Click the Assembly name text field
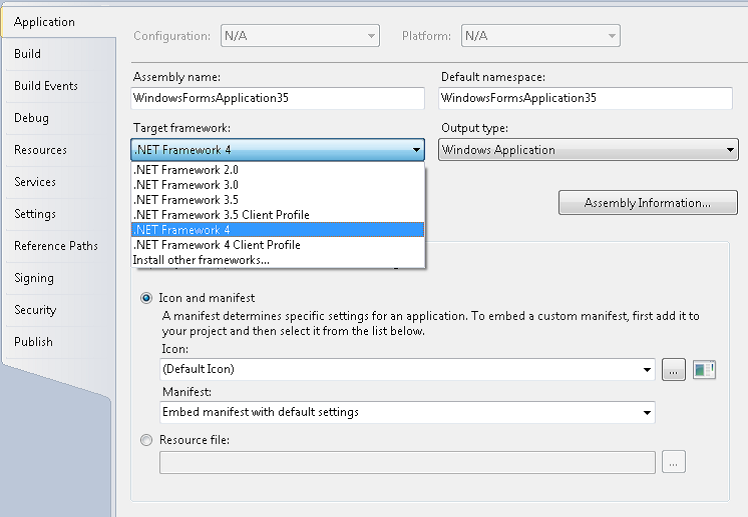 [278, 98]
